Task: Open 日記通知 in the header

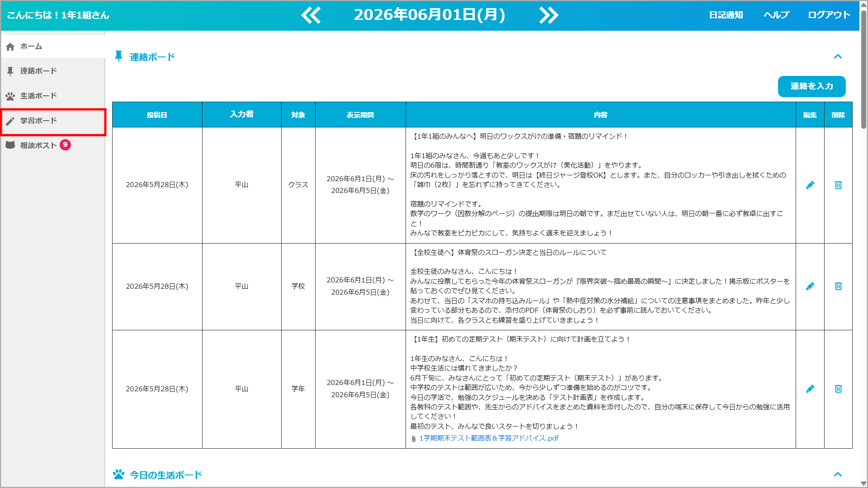Action: (x=726, y=15)
